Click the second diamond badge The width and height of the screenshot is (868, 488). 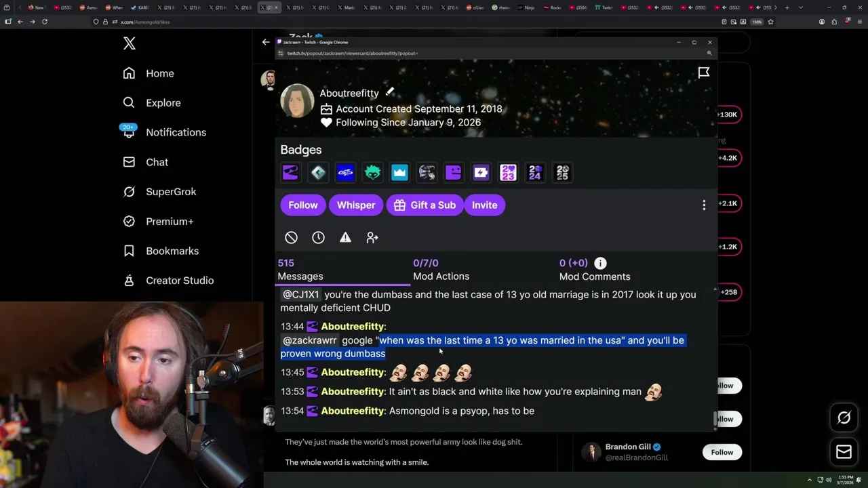[318, 173]
